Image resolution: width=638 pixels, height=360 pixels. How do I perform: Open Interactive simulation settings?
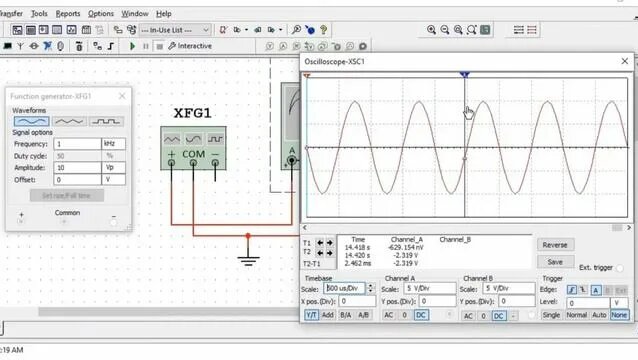pos(190,46)
